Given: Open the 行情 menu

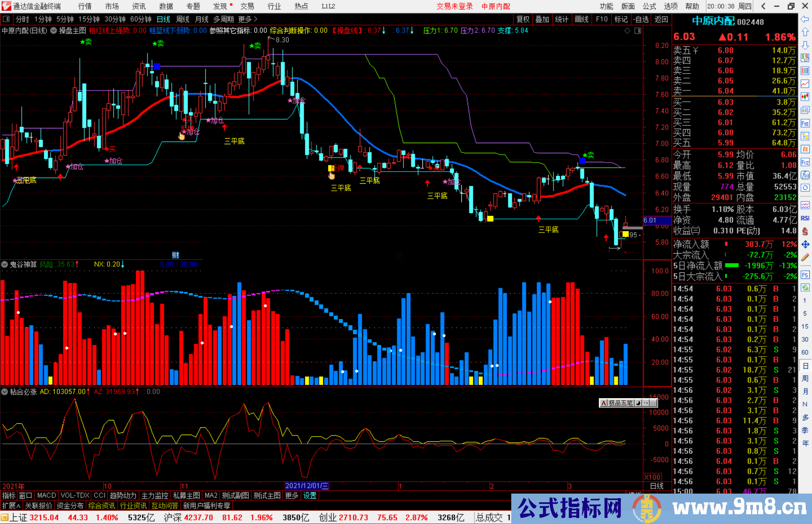Looking at the screenshot, I should pos(85,6).
